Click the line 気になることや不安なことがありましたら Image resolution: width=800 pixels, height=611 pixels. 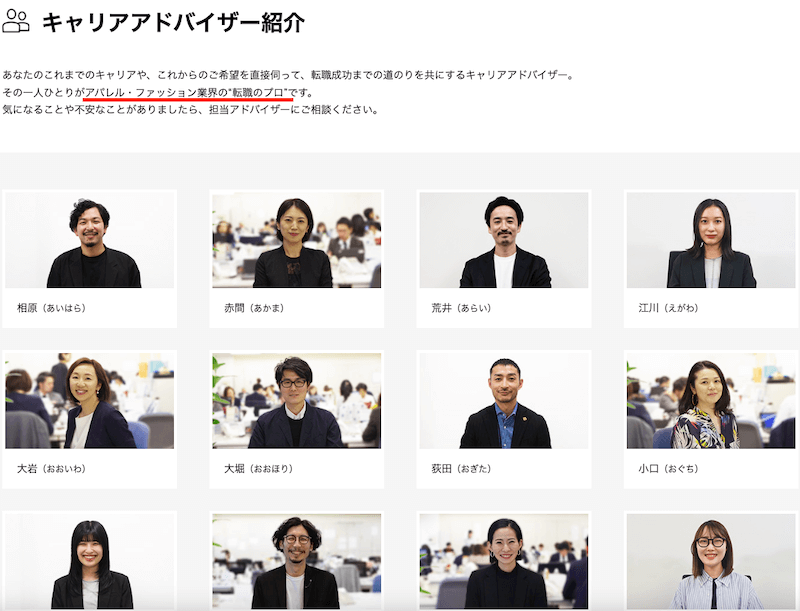pos(190,110)
